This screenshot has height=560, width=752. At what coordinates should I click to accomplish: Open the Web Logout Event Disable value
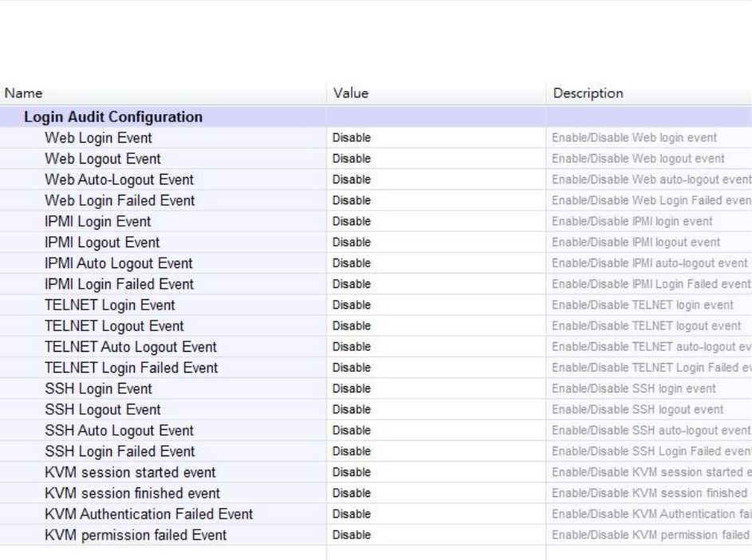click(x=352, y=159)
